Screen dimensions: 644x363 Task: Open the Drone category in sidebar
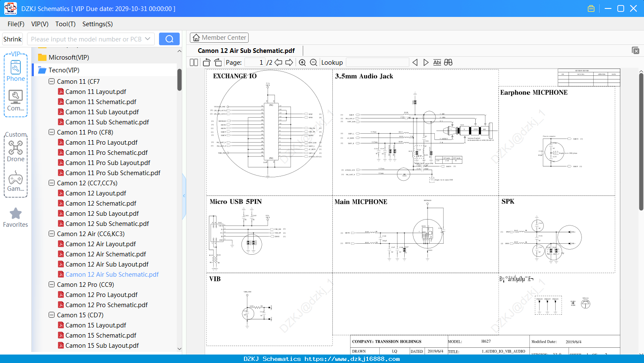coord(16,151)
